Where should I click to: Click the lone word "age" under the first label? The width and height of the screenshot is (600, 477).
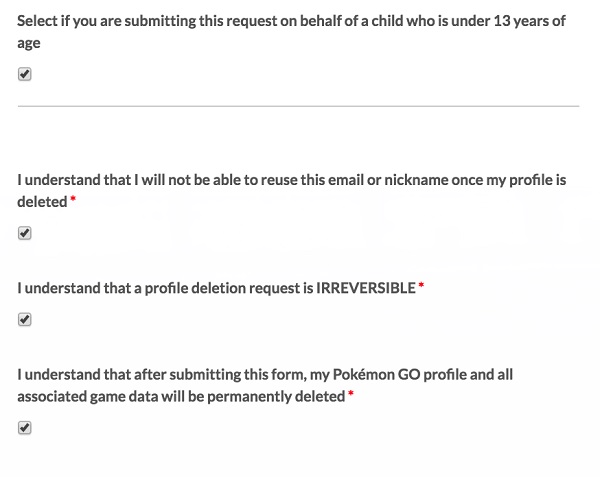pos(29,42)
